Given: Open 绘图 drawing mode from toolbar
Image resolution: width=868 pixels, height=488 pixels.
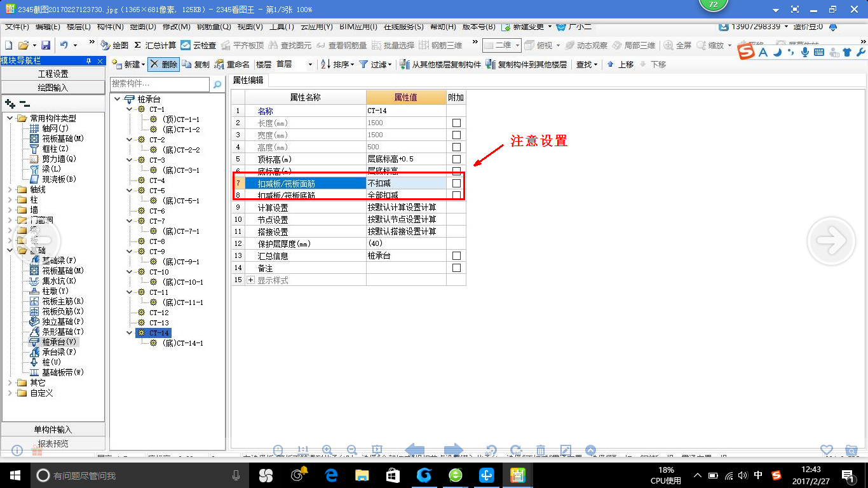Looking at the screenshot, I should pyautogui.click(x=115, y=46).
